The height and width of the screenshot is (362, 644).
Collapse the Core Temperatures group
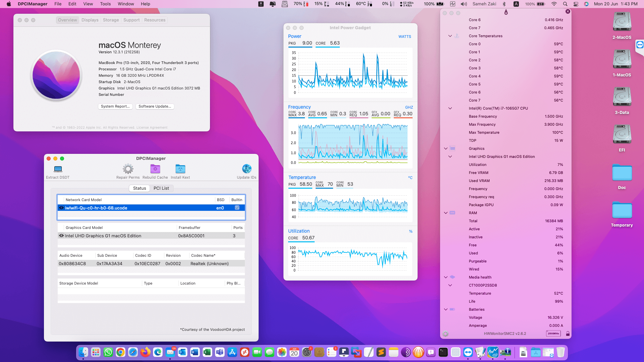pos(450,36)
